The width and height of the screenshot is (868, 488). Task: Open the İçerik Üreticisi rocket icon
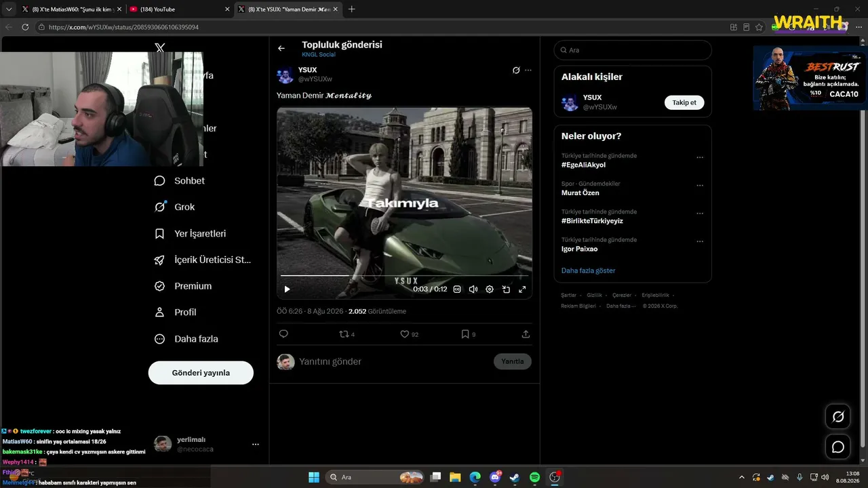(x=160, y=260)
